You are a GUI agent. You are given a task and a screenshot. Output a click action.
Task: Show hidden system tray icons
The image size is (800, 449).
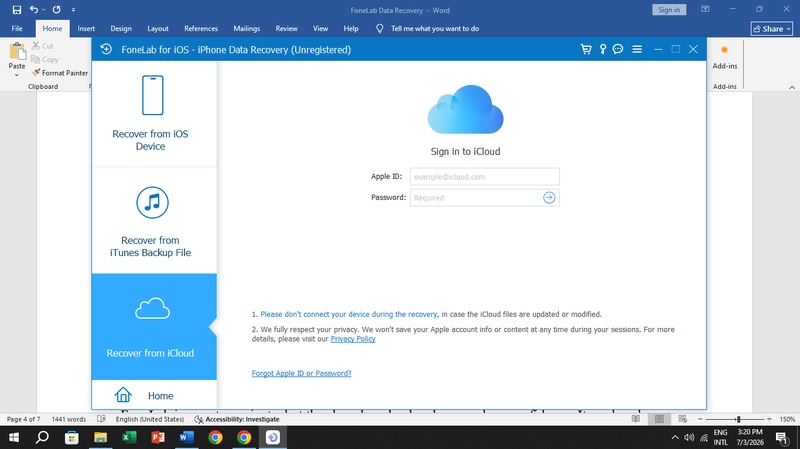pyautogui.click(x=675, y=437)
